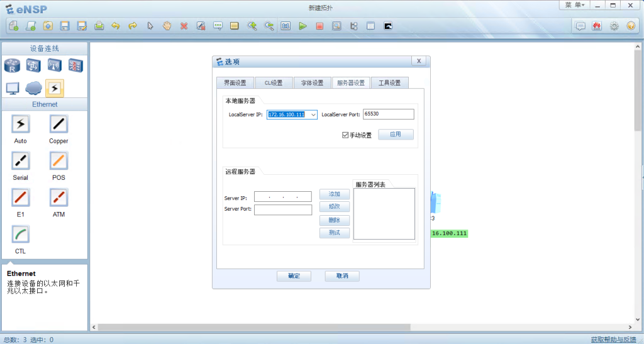Click the Server Port input field
644x344 pixels.
click(283, 210)
